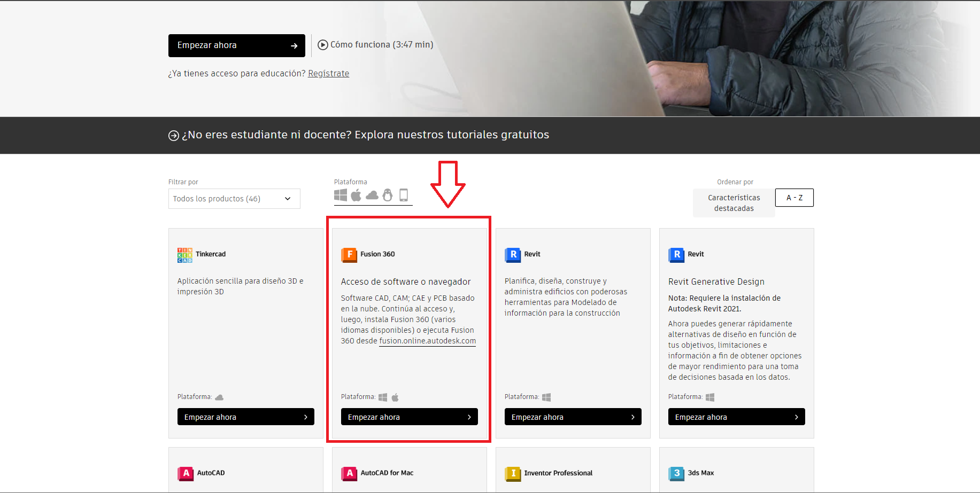The width and height of the screenshot is (980, 493).
Task: Click the 'Ahora puedes generar rápidamente' paragraph
Action: pos(735,350)
